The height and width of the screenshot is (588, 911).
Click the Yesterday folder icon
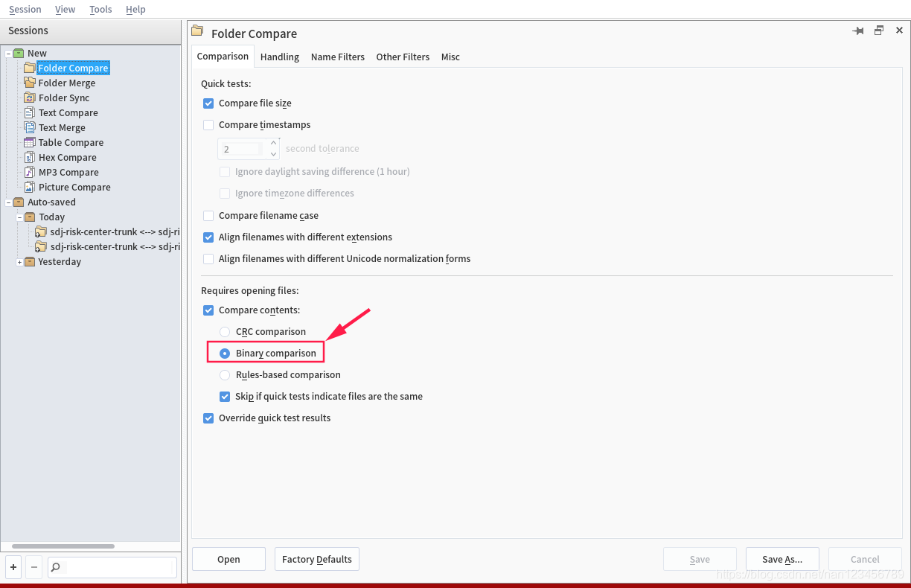pos(30,261)
